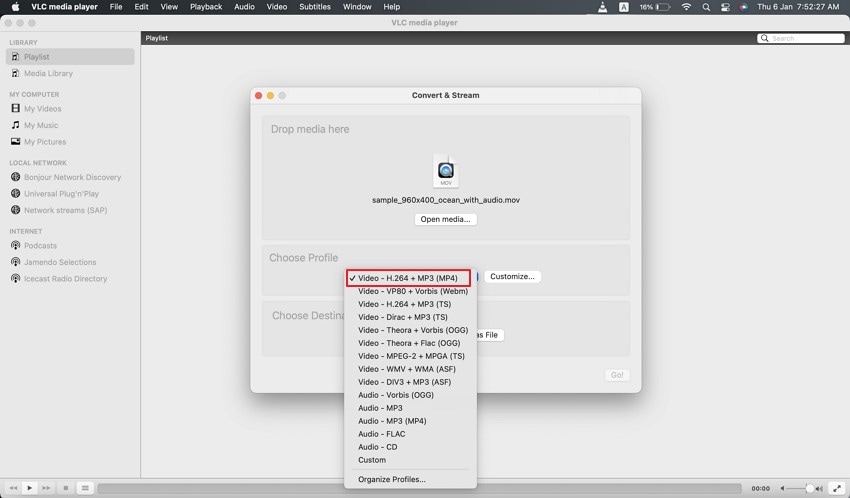The height and width of the screenshot is (498, 850).
Task: Choose the Custom profile option
Action: point(411,460)
